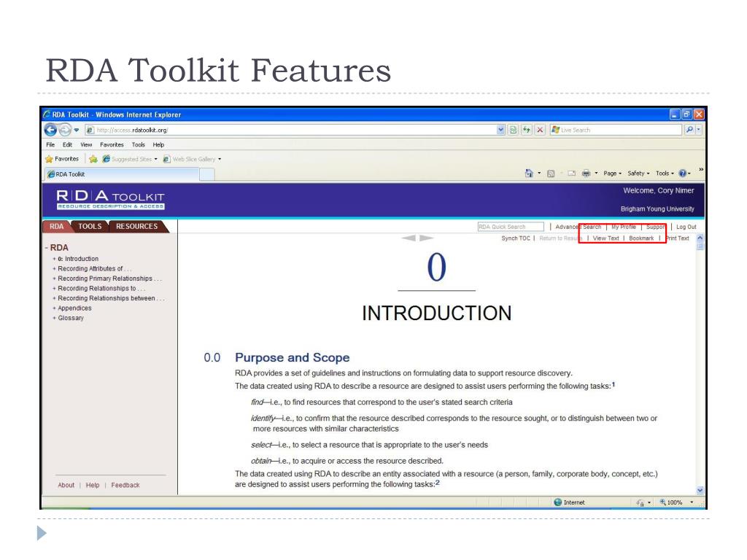Expand Recording Primary Relationships tree item
747x560 pixels.
tap(54, 279)
